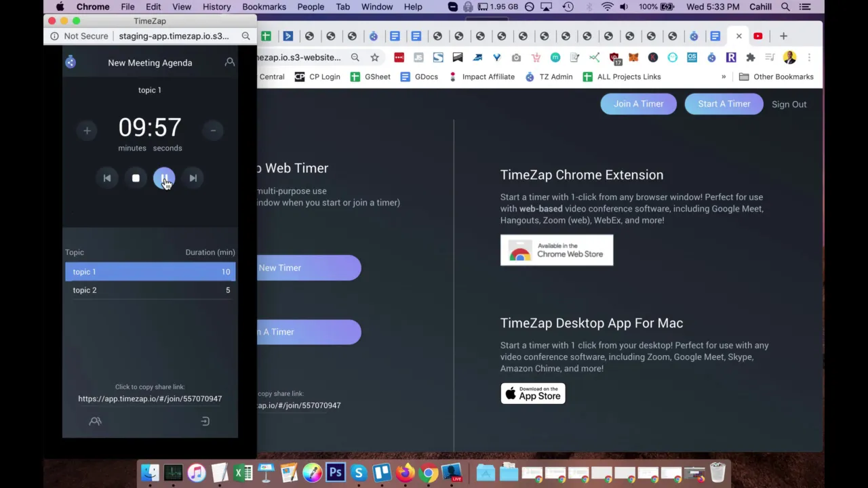Switch to the YouTube tab
Image resolution: width=868 pixels, height=488 pixels.
coord(758,36)
